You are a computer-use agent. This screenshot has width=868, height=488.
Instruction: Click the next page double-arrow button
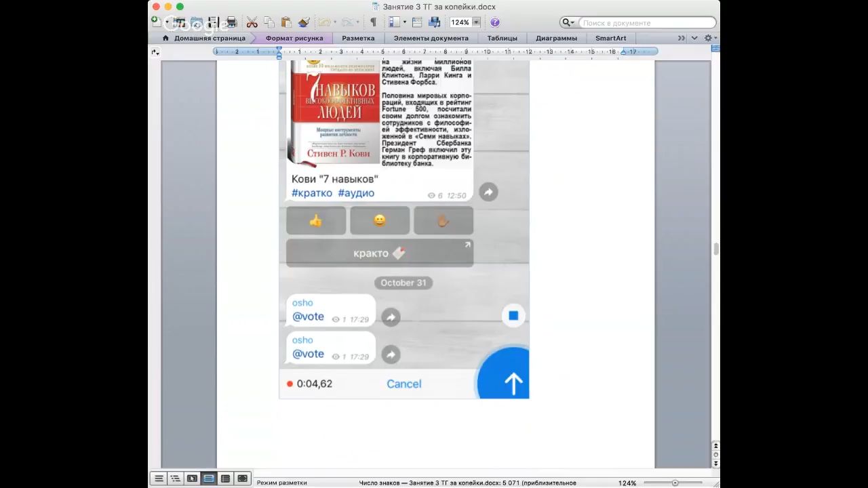coord(715,464)
